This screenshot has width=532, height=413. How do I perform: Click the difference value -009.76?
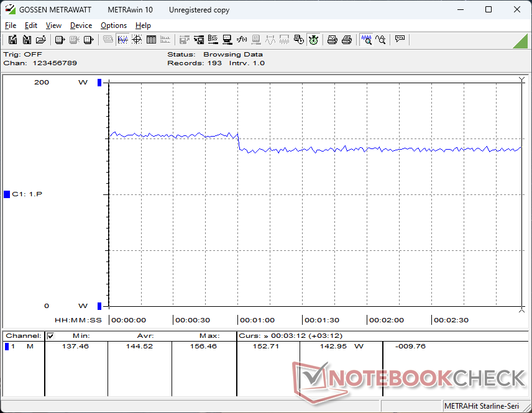(x=410, y=346)
